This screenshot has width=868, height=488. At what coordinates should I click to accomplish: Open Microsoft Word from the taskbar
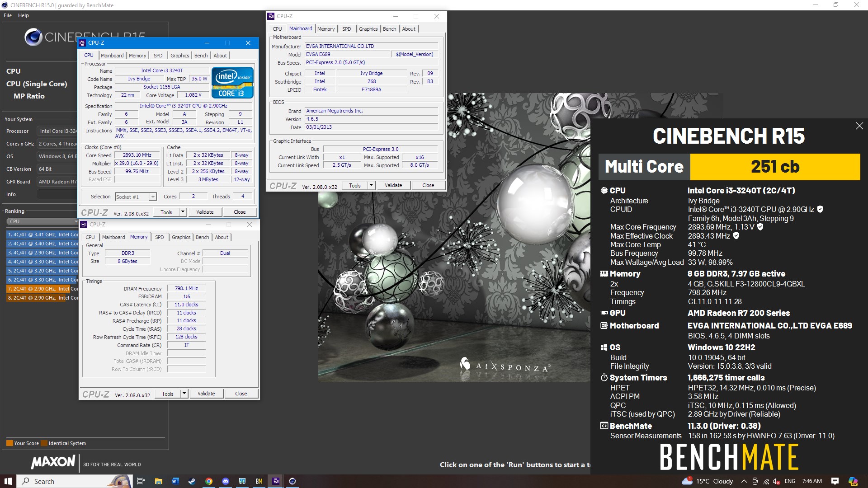(175, 481)
